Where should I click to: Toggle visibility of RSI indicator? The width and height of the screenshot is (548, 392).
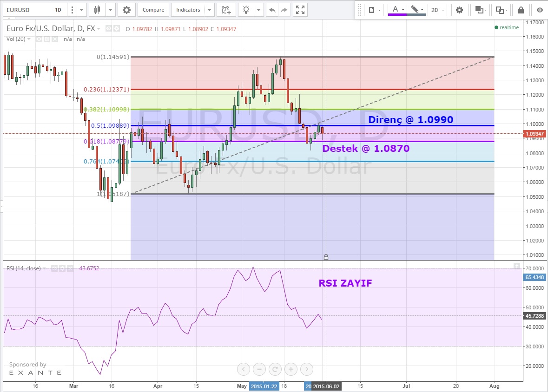54,268
